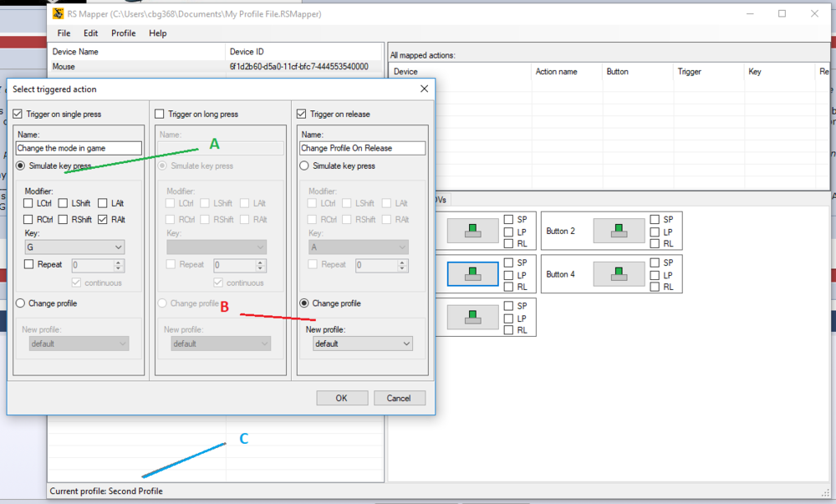Open the Edit menu
Image resolution: width=836 pixels, height=504 pixels.
click(90, 33)
